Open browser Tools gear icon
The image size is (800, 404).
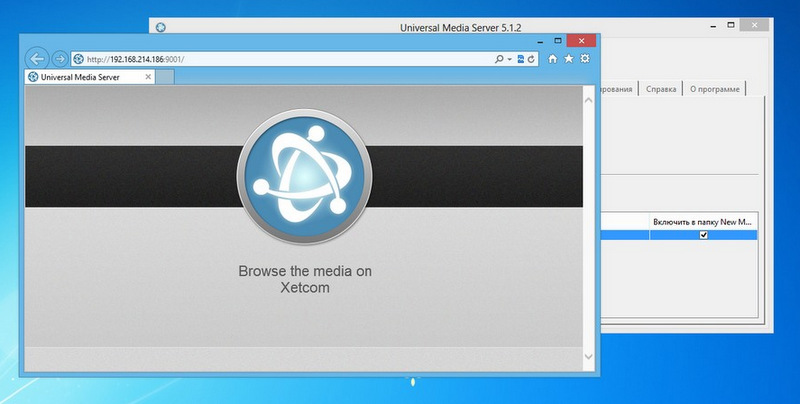tap(585, 59)
